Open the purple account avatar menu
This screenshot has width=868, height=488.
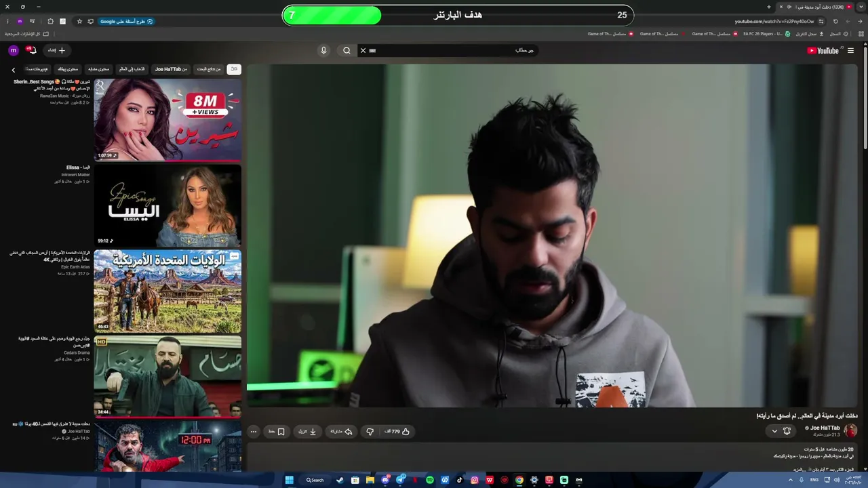[x=13, y=50]
